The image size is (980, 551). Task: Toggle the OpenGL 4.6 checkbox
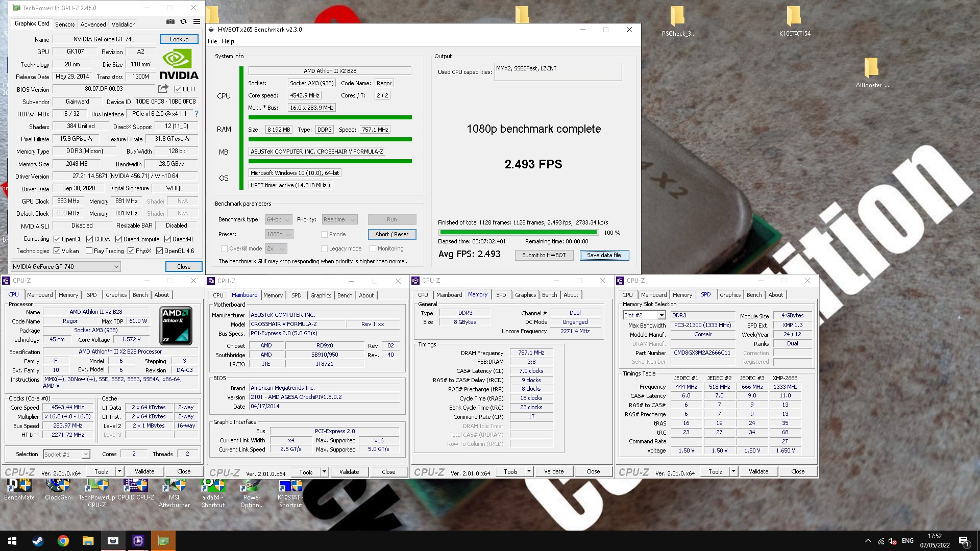pos(160,251)
